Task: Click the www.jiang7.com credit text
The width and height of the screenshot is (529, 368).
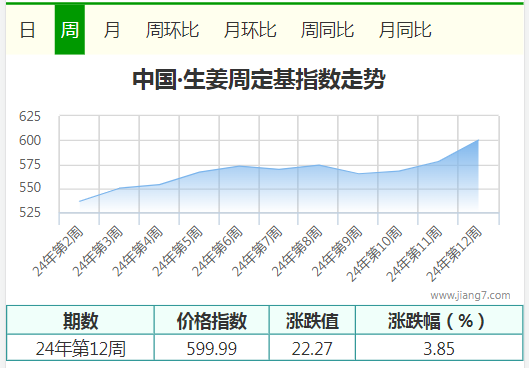Action: click(470, 295)
